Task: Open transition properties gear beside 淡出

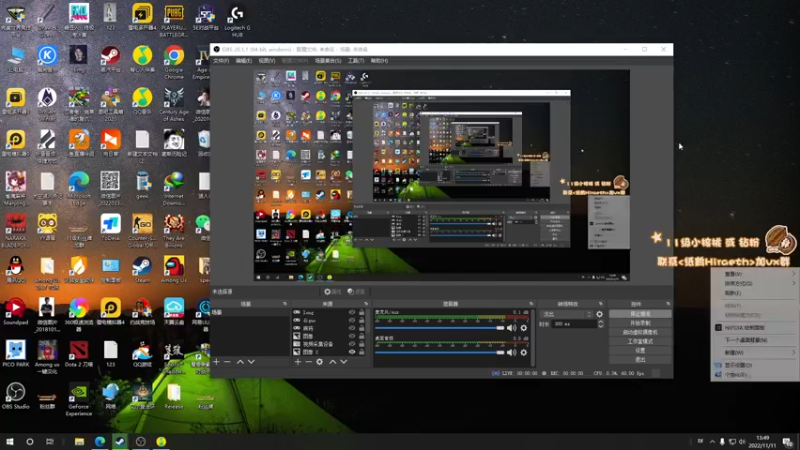Action: tap(599, 314)
